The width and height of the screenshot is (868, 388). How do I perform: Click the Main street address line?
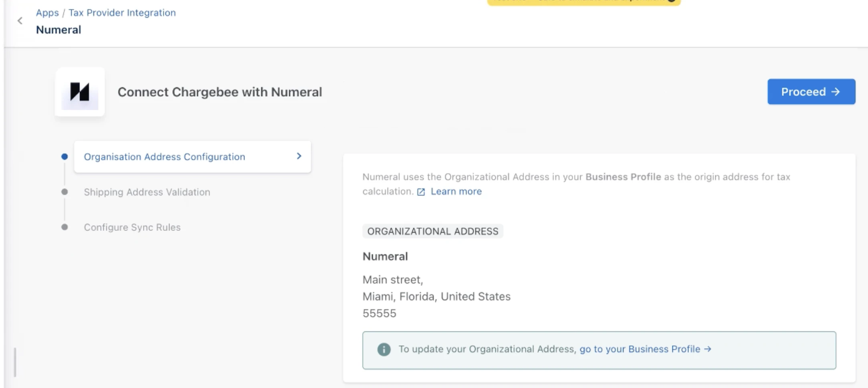(393, 280)
